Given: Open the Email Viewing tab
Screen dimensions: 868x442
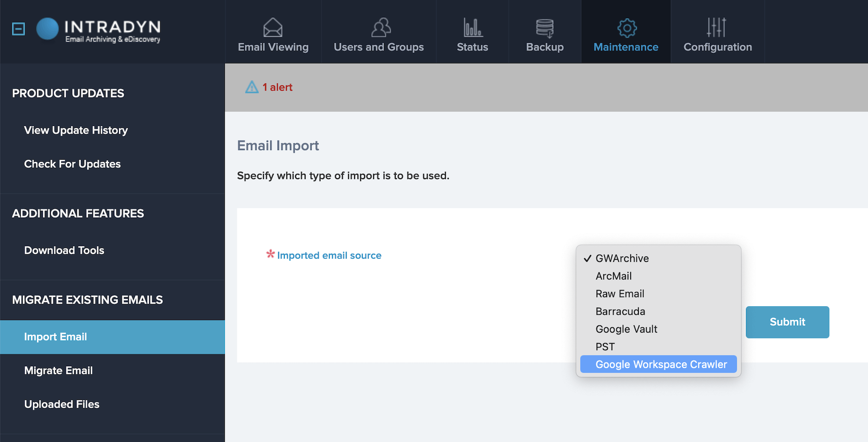Looking at the screenshot, I should tap(273, 32).
